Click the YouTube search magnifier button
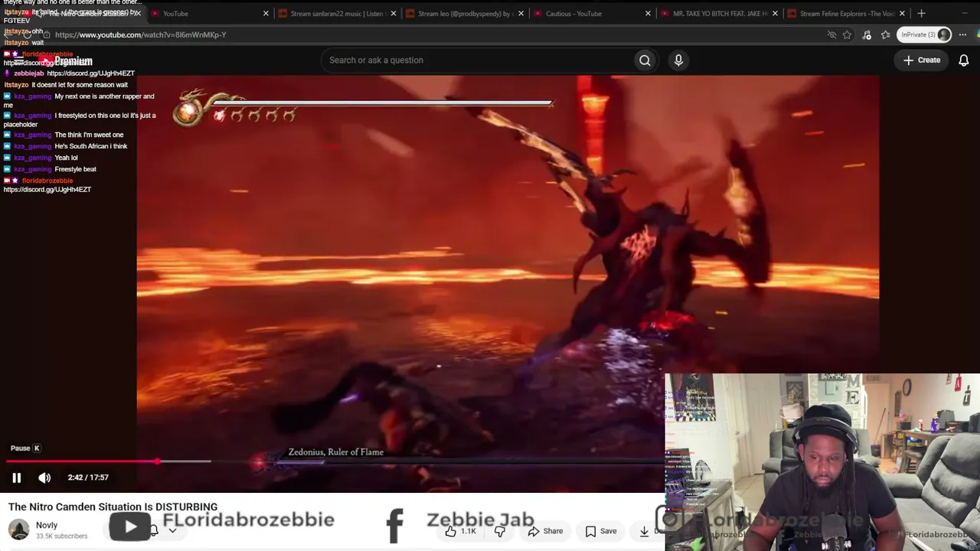The width and height of the screenshot is (980, 551). tap(645, 60)
